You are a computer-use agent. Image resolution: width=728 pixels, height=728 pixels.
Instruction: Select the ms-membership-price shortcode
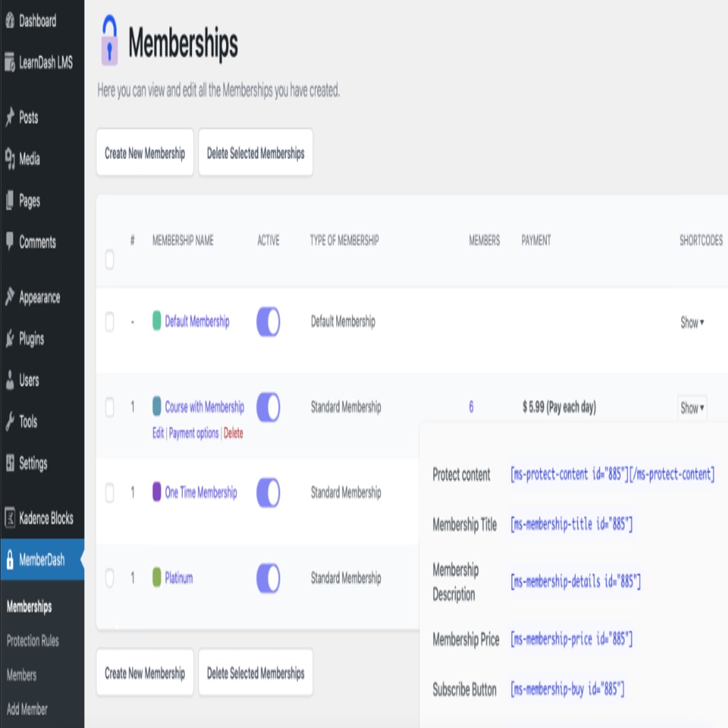point(572,640)
